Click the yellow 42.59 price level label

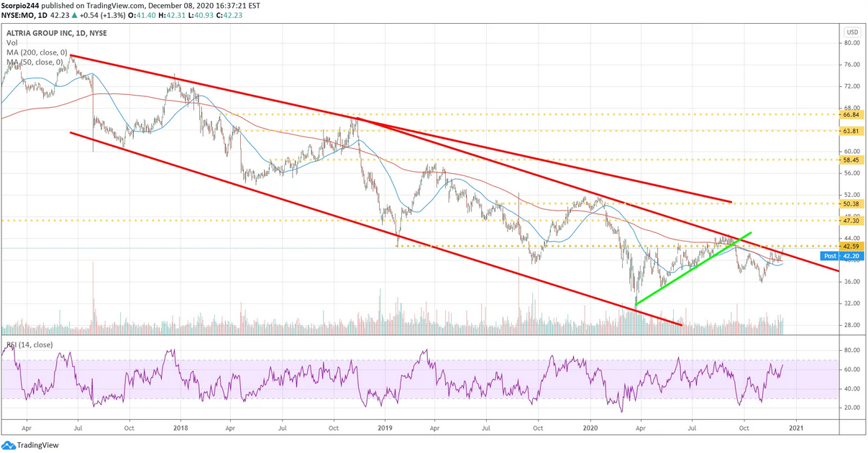(x=851, y=246)
